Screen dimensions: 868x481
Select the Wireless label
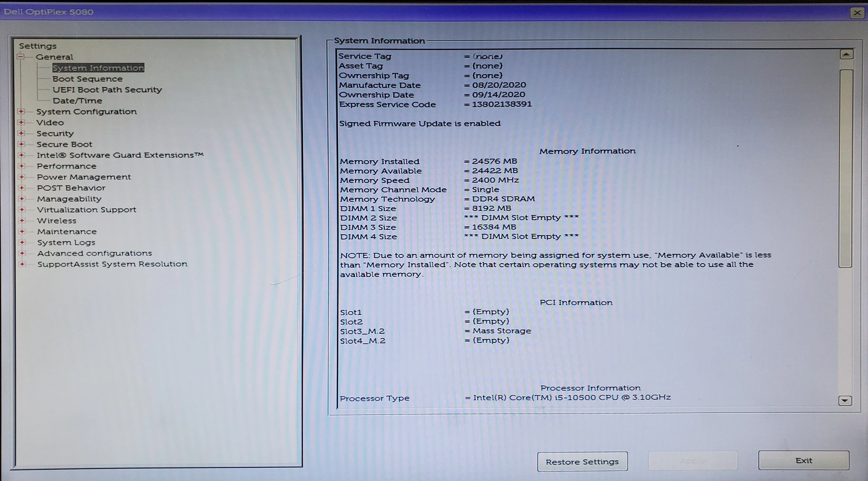tap(57, 221)
